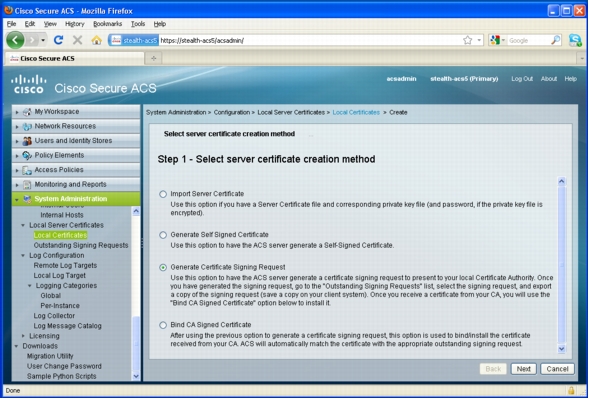The image size is (589, 399).
Task: Open Log Message Catalog item
Action: click(x=67, y=326)
